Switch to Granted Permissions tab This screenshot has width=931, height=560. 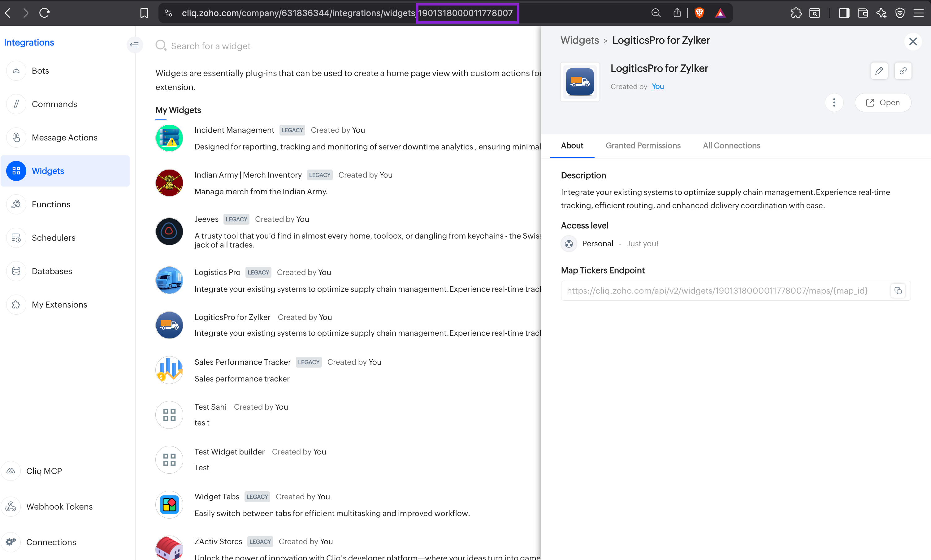643,146
